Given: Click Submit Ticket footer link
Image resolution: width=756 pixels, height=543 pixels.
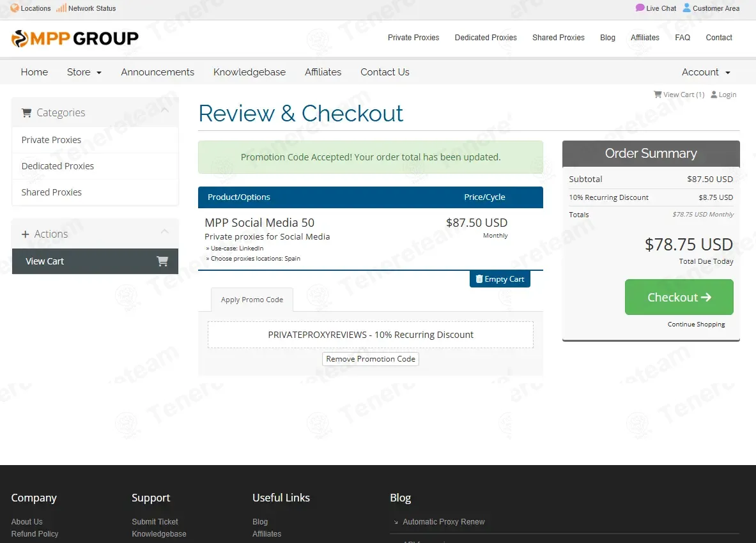Looking at the screenshot, I should click(x=155, y=522).
